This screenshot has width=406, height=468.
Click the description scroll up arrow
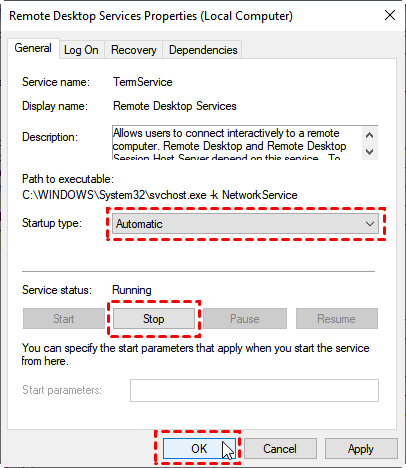[369, 135]
